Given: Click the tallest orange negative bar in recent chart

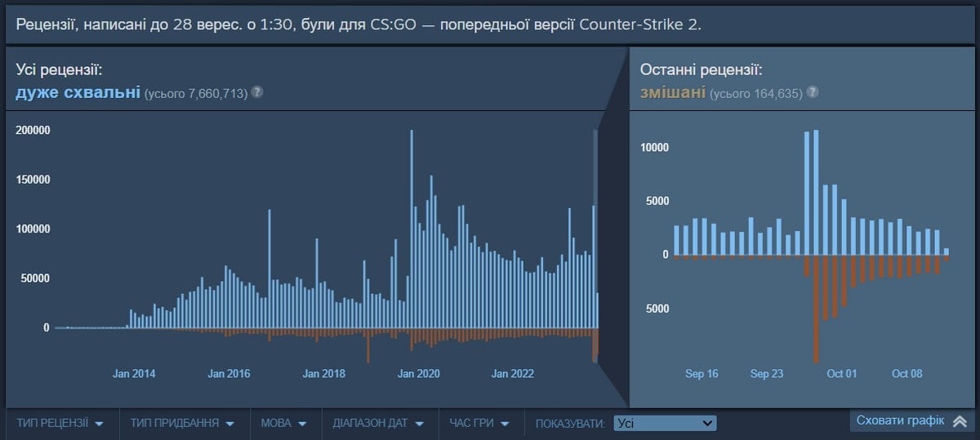Looking at the screenshot, I should pyautogui.click(x=816, y=309).
